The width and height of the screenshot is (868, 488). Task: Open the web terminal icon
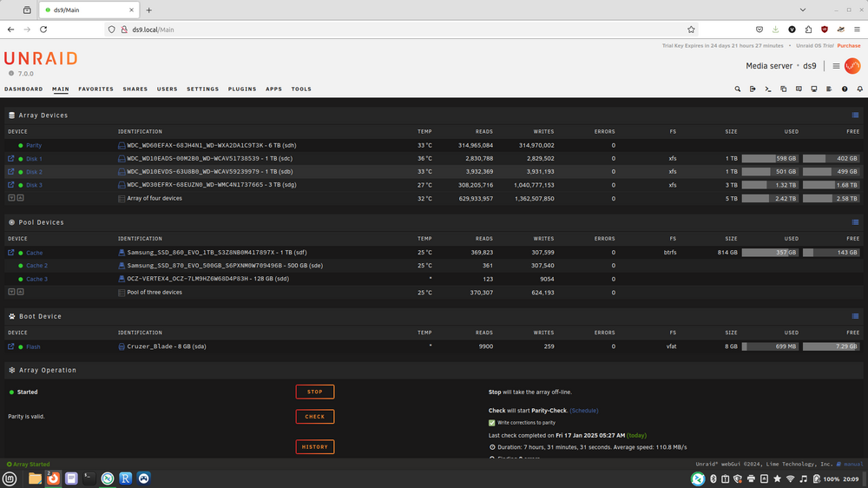pyautogui.click(x=768, y=89)
